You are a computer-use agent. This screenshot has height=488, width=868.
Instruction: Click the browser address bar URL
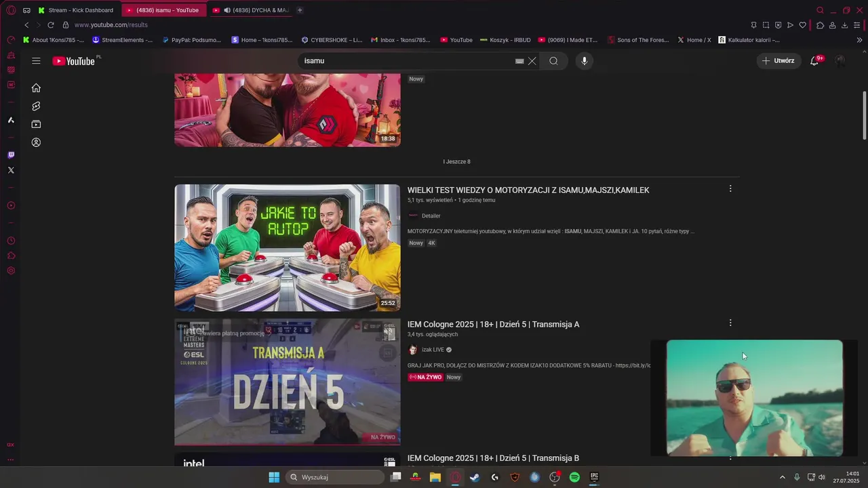111,25
